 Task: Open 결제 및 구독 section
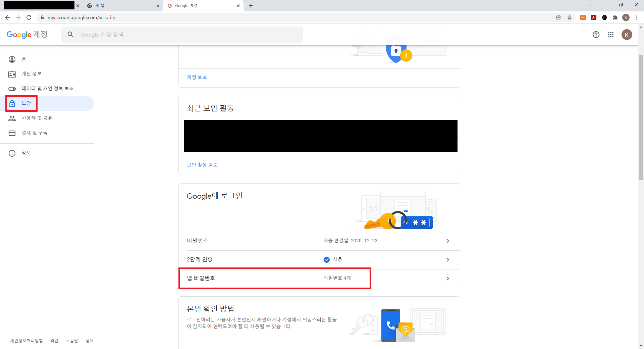35,133
